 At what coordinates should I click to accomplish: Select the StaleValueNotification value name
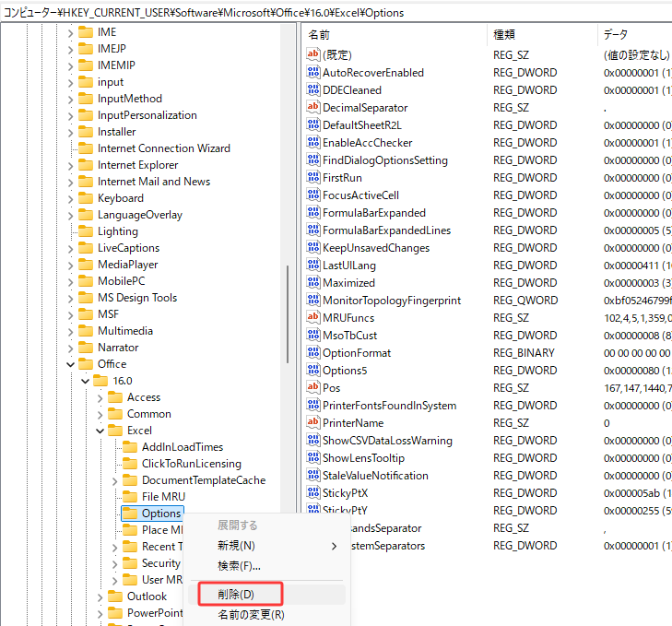point(375,476)
